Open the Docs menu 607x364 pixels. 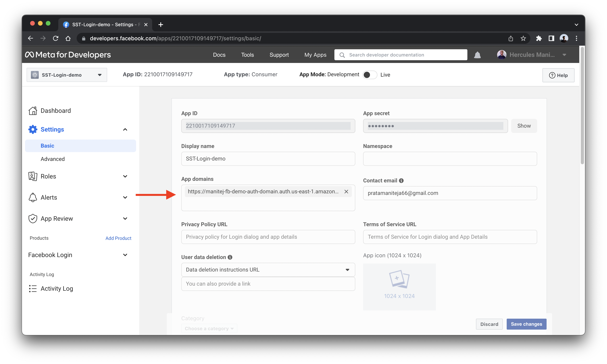click(x=219, y=55)
